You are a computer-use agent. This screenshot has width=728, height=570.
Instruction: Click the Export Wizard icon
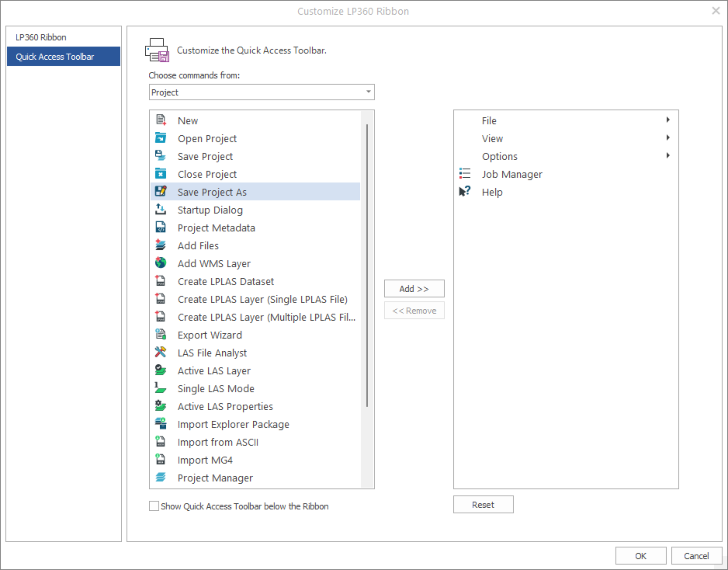161,335
